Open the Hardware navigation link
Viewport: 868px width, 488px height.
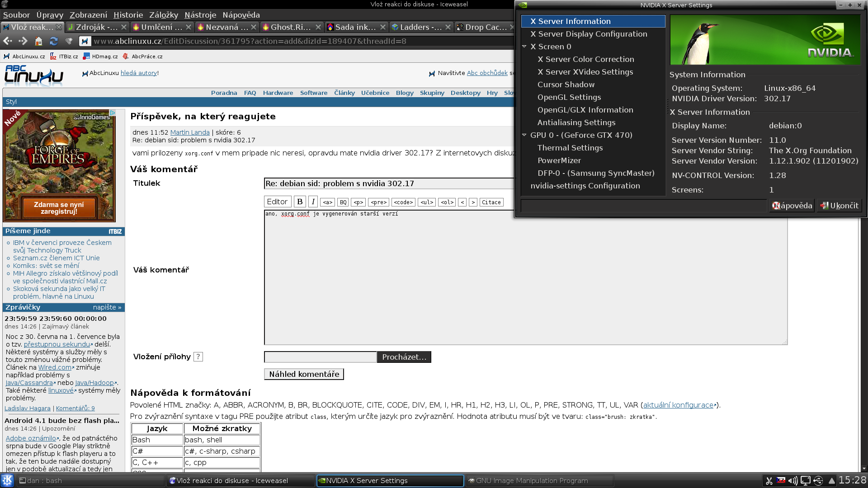278,93
